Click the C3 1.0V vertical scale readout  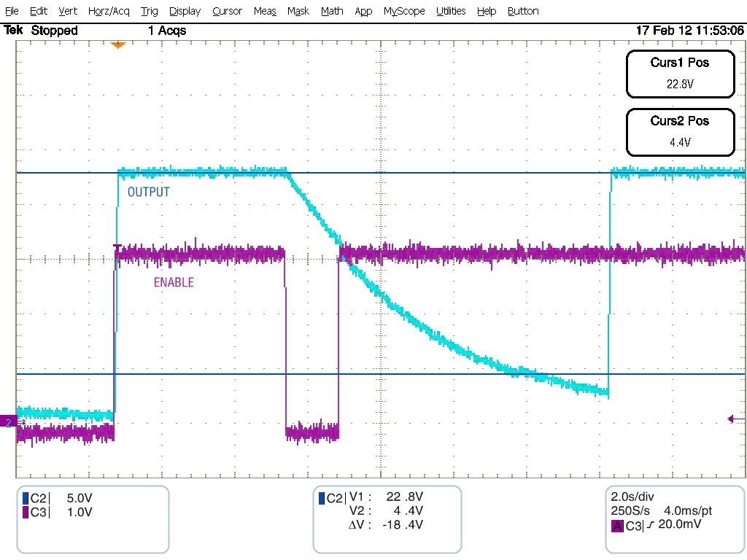79,513
